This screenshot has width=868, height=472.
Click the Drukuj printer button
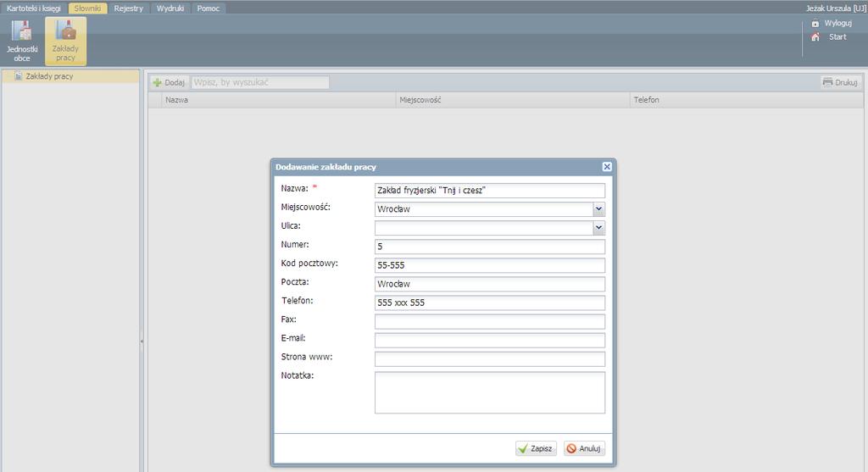click(840, 82)
